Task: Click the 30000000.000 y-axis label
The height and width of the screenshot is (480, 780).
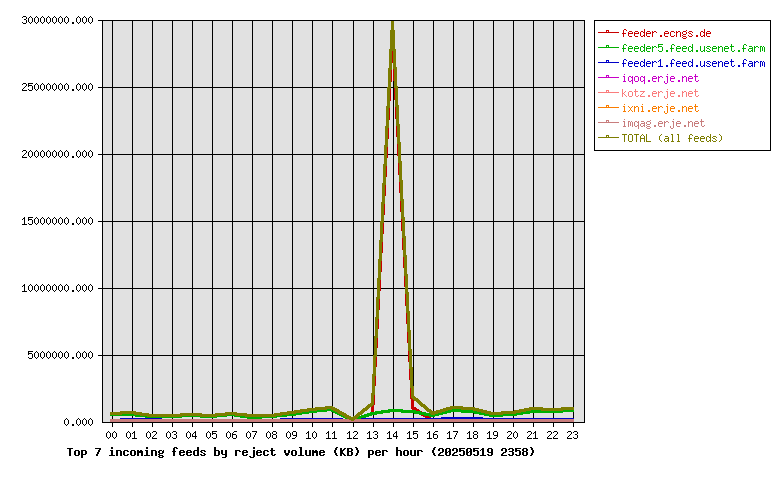Action: pyautogui.click(x=57, y=20)
